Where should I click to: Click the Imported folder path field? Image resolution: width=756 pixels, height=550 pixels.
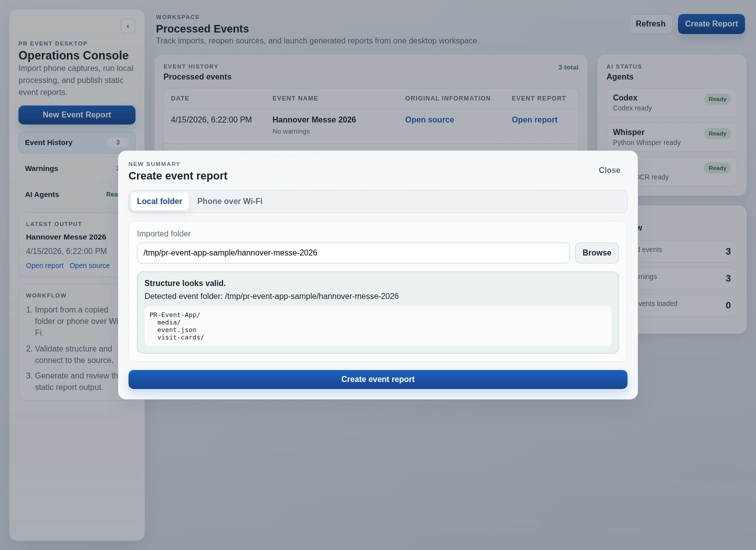353,253
